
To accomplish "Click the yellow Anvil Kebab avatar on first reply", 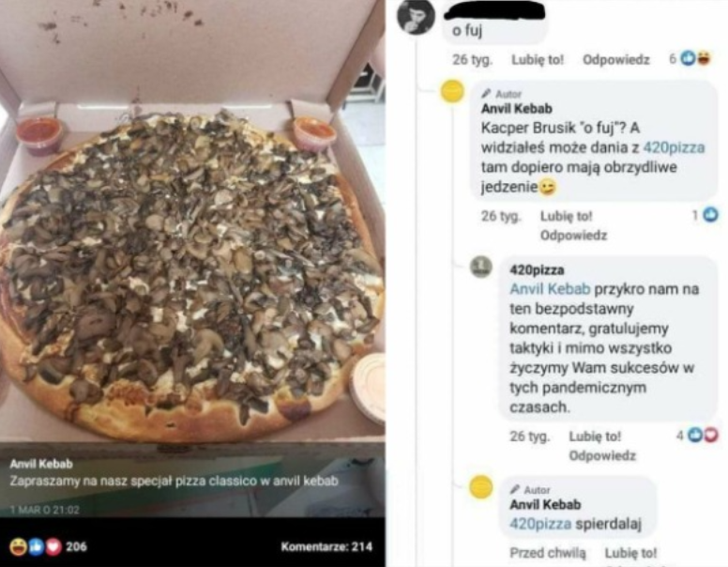I will point(452,91).
